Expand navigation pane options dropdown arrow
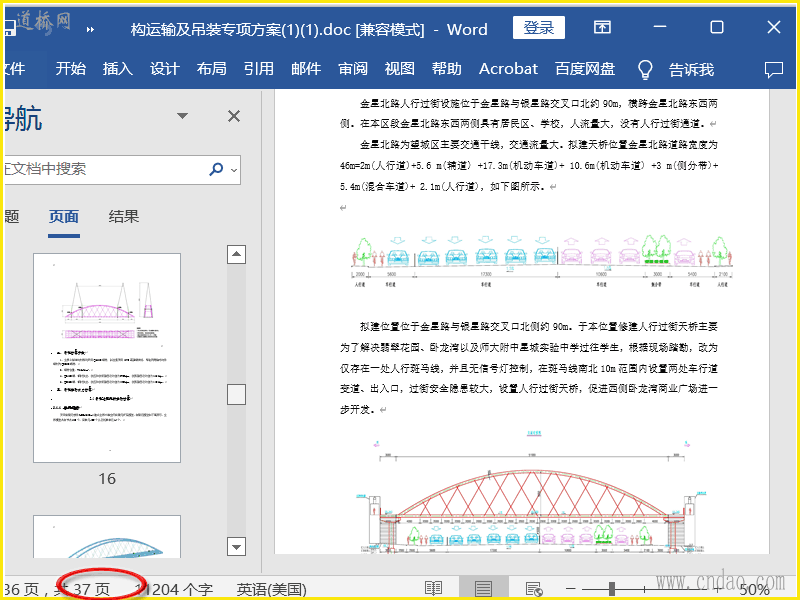This screenshot has height=600, width=800. click(182, 116)
